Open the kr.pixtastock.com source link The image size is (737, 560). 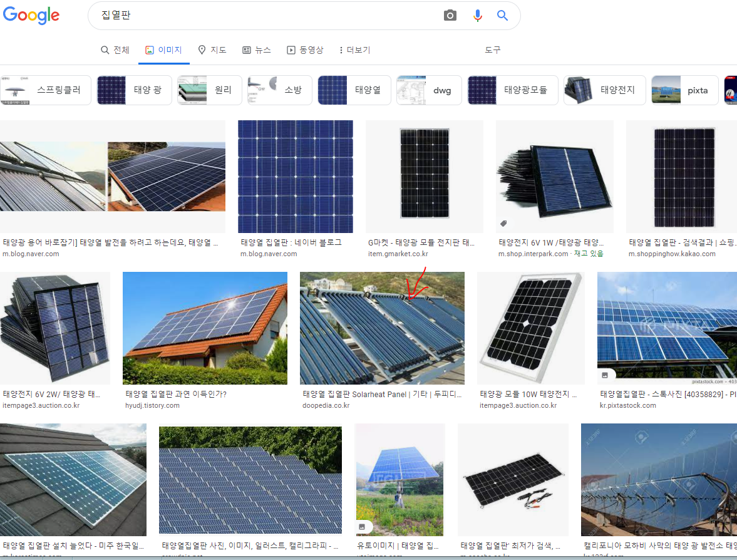[x=628, y=405]
